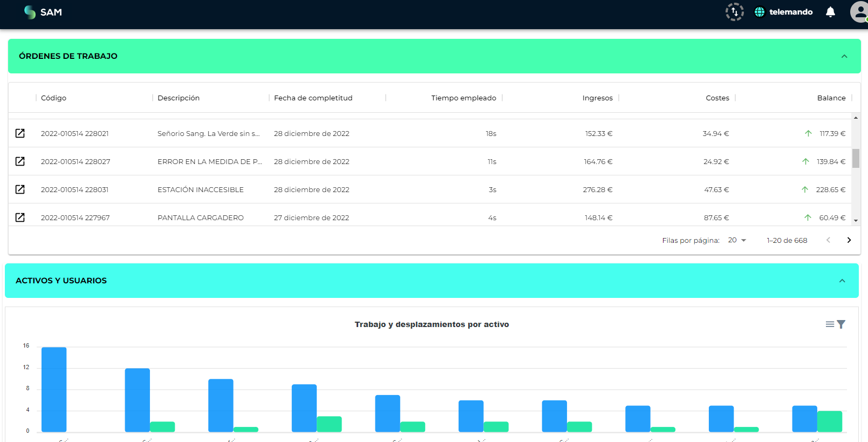Open work order 2022-010514 227967 link icon
The image size is (868, 442).
point(20,217)
